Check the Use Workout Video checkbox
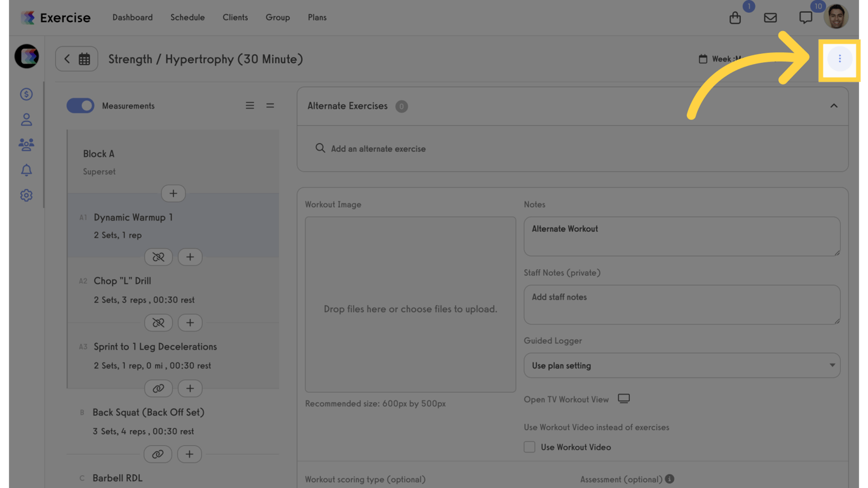The image size is (868, 488). coord(529,447)
